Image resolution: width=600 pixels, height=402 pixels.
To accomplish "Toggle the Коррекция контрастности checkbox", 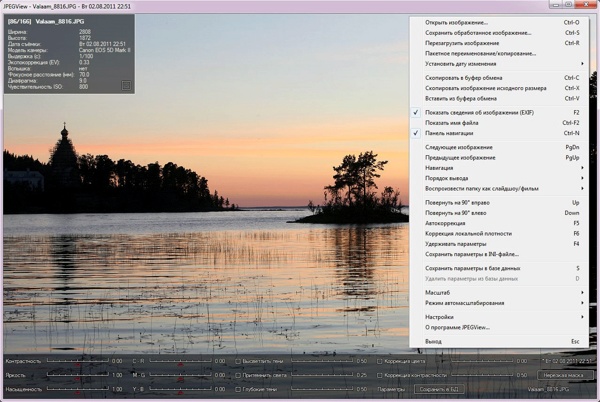I will coord(381,375).
